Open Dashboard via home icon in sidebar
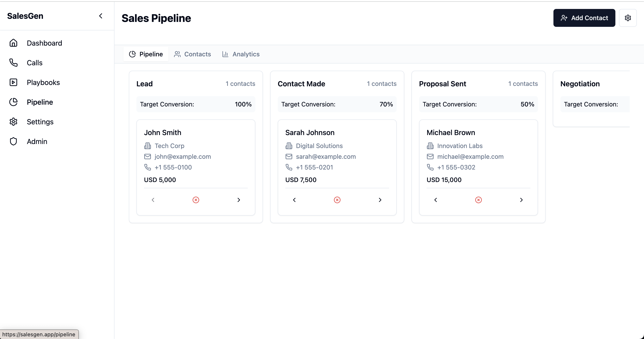Screen dimensions: 644x339 (x=13, y=43)
